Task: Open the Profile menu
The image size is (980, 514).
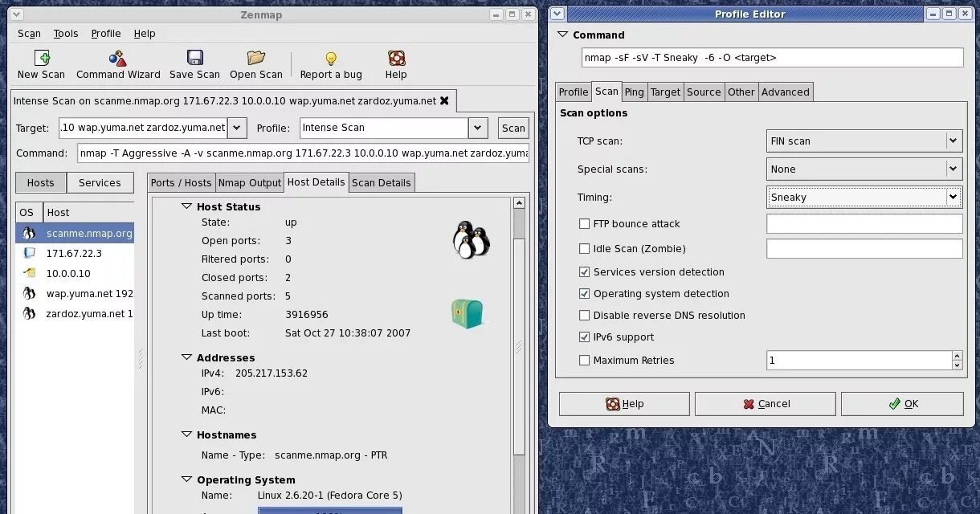Action: tap(106, 34)
